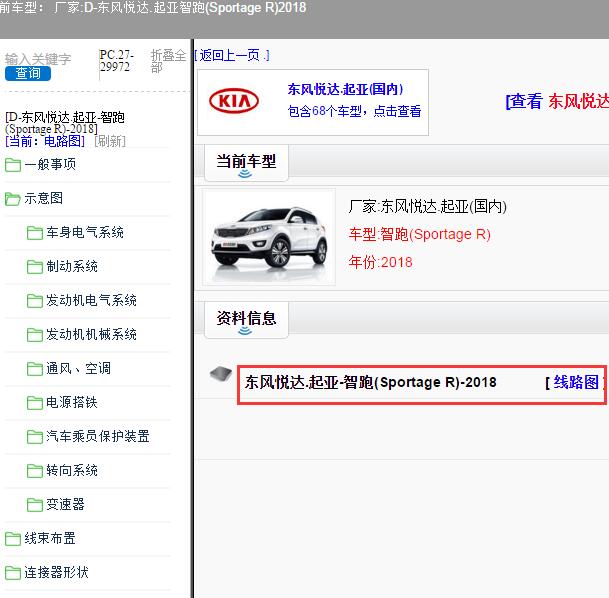Click 包含68个车型，点击查看 link
The height and width of the screenshot is (598, 609).
[x=354, y=111]
